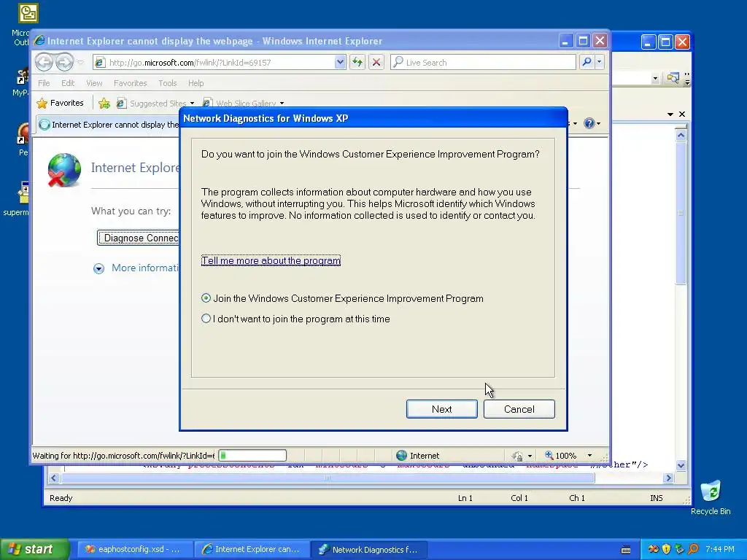Image resolution: width=747 pixels, height=560 pixels.
Task: Open the combo box dropdown in editor toolbar
Action: pos(655,79)
